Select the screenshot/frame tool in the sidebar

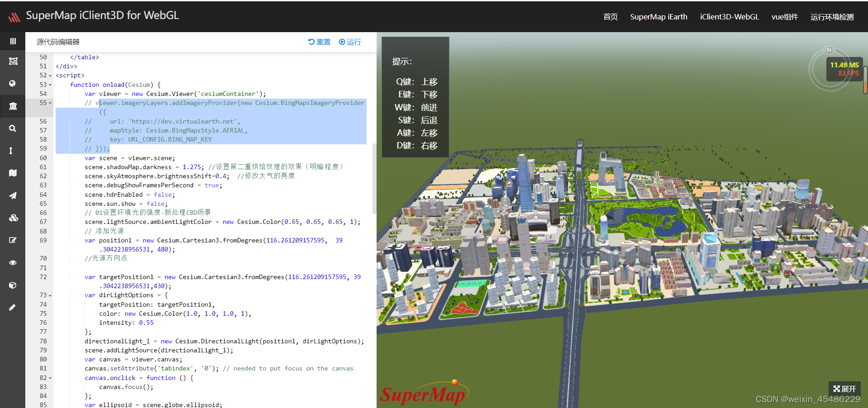[x=13, y=61]
